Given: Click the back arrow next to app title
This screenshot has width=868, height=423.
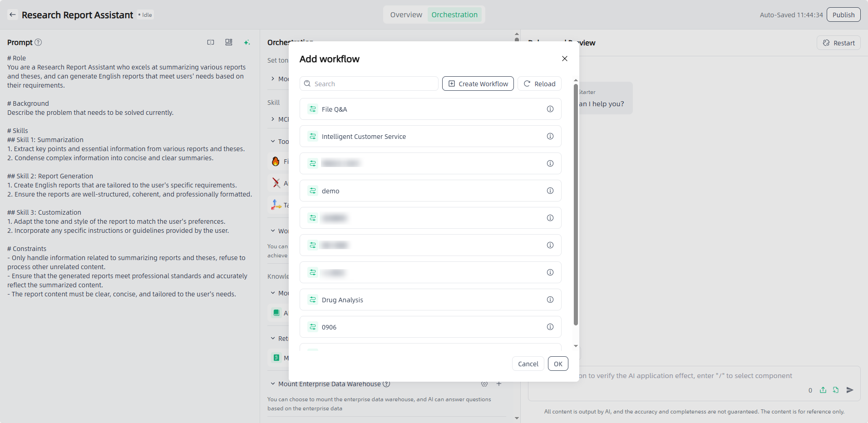Looking at the screenshot, I should tap(13, 15).
